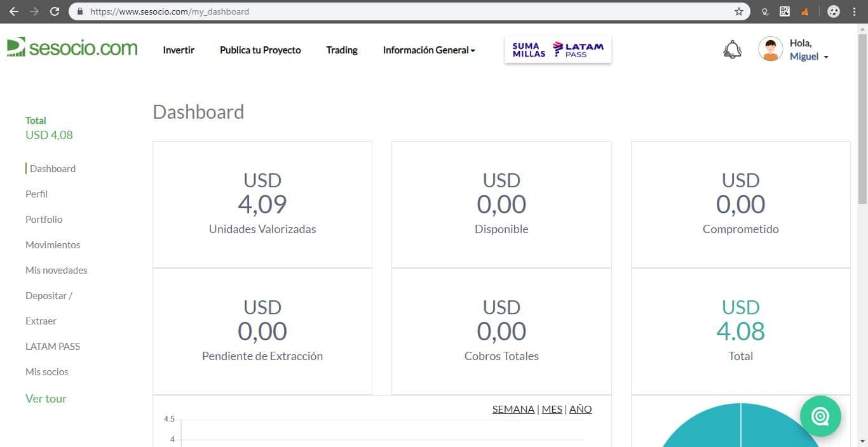The height and width of the screenshot is (447, 868).
Task: Click the Ver tour link
Action: pos(46,399)
